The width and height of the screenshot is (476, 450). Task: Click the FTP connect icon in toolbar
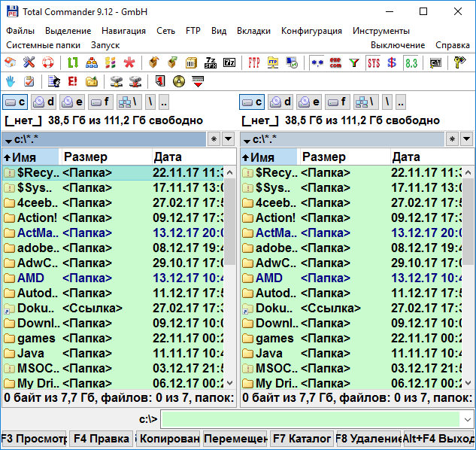pos(254,62)
